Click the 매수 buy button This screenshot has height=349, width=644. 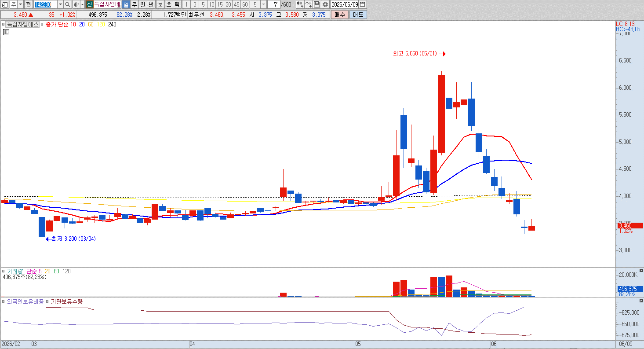340,15
